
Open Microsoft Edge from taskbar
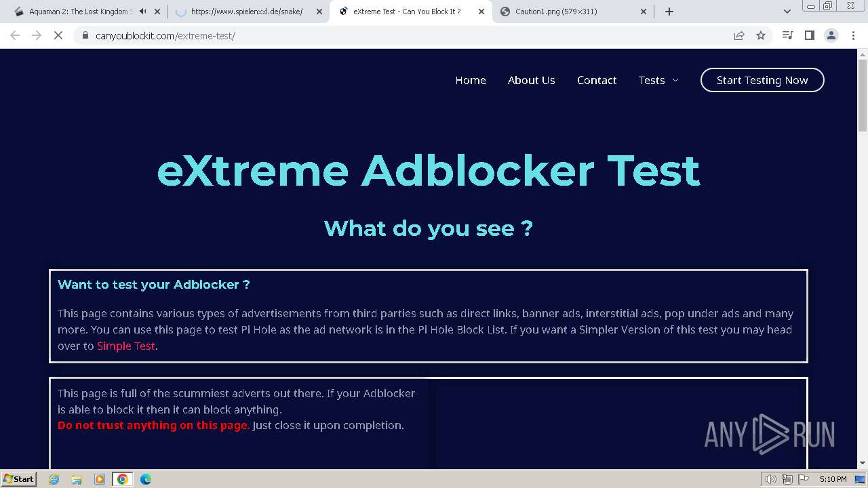pyautogui.click(x=146, y=479)
